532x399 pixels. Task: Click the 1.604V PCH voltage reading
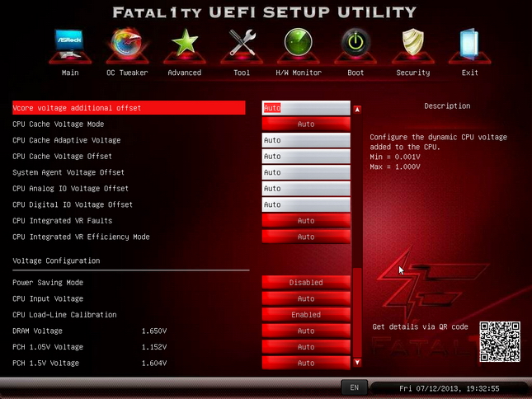coord(154,363)
